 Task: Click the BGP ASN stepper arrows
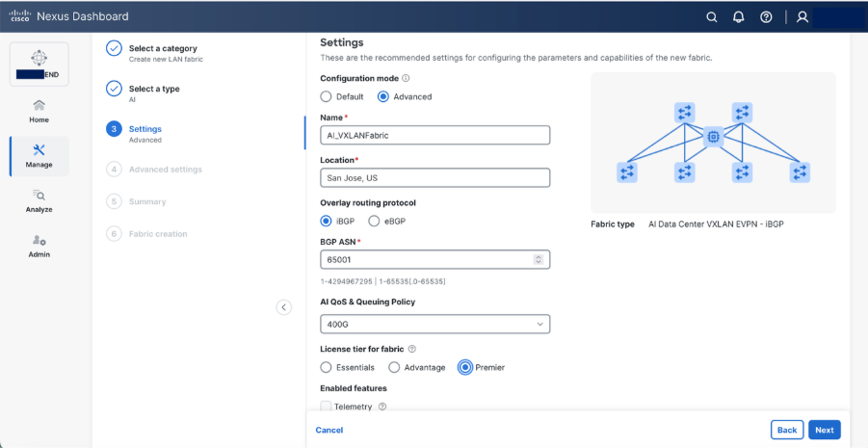click(539, 259)
